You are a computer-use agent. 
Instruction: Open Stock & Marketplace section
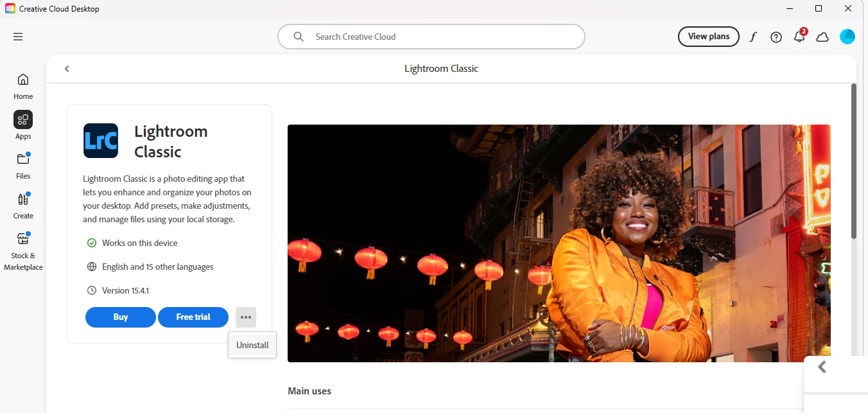[x=23, y=252]
